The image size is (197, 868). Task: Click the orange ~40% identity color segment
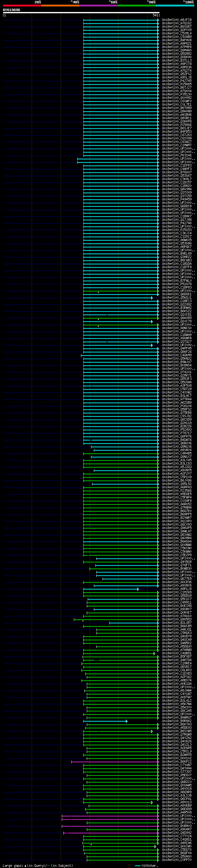[x=60, y=6]
